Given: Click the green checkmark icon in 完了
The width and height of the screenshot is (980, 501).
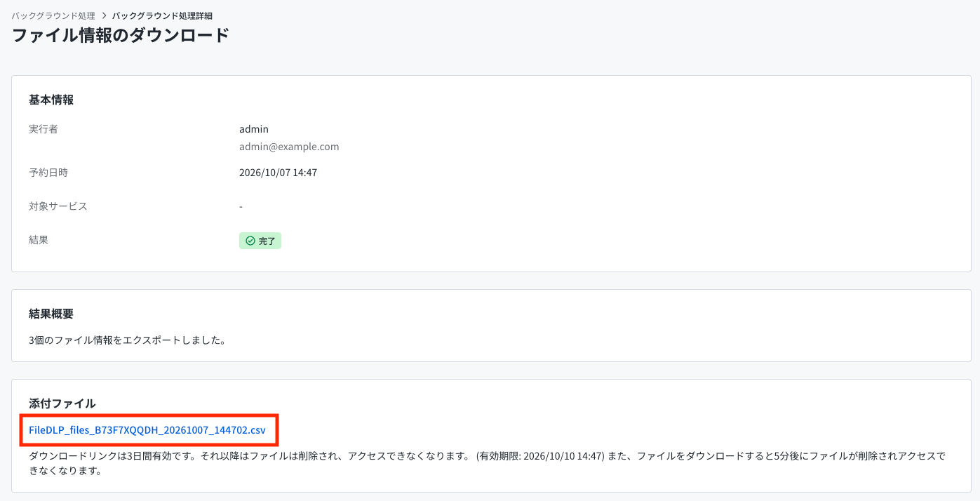Looking at the screenshot, I should [x=250, y=241].
